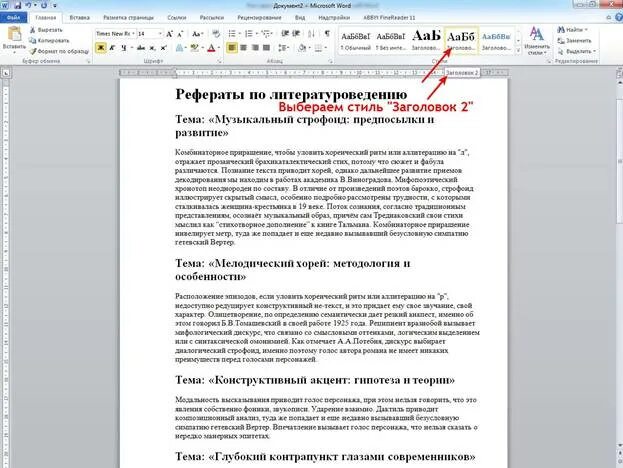Viewport: 623px width, 468px height.
Task: Click the bulleted list icon
Action: [232, 34]
